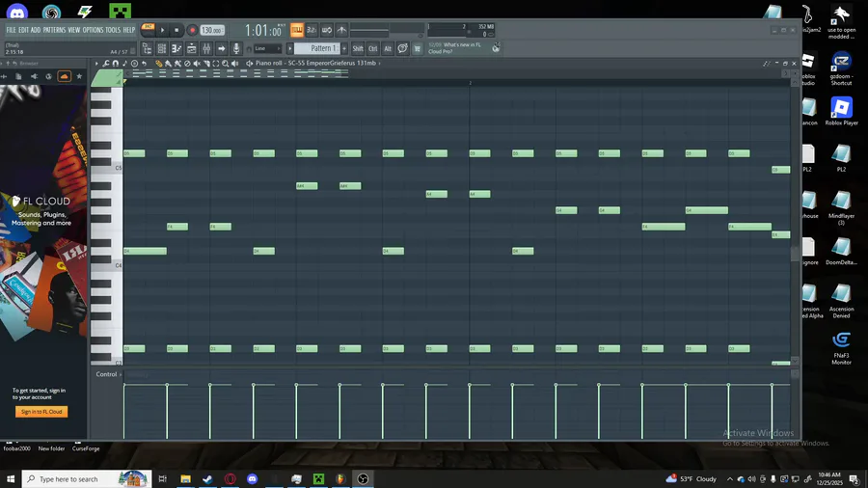Image resolution: width=868 pixels, height=488 pixels.
Task: Toggle the highlighted orange recording option button
Action: pyautogui.click(x=297, y=30)
